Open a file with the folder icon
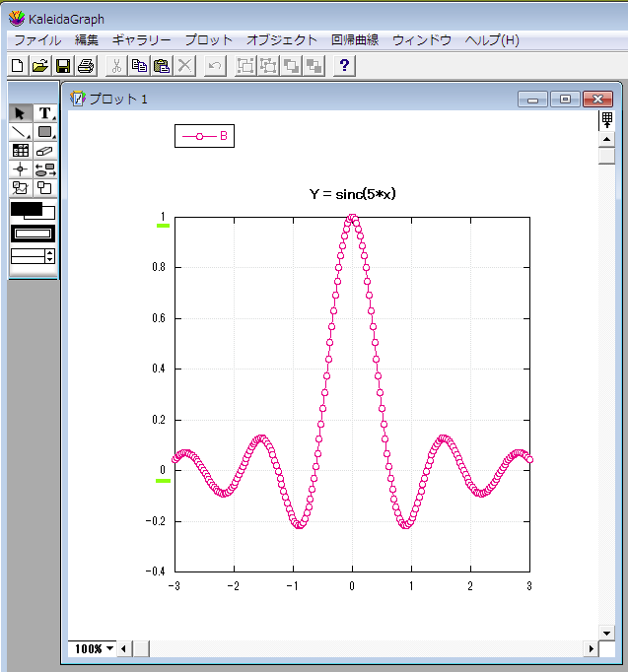Screen dimensions: 628x672 pyautogui.click(x=40, y=66)
